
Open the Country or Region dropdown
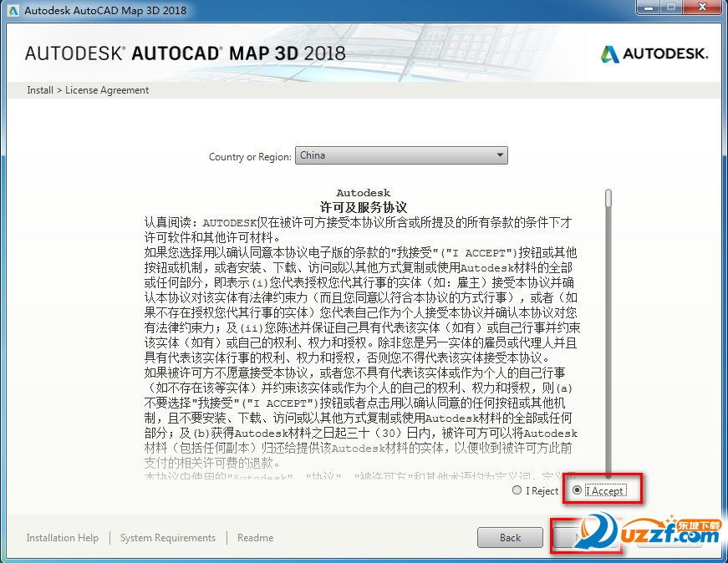click(x=401, y=155)
